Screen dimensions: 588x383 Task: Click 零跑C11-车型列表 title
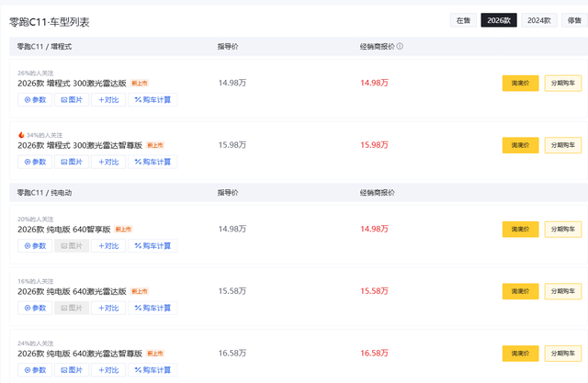click(x=49, y=22)
